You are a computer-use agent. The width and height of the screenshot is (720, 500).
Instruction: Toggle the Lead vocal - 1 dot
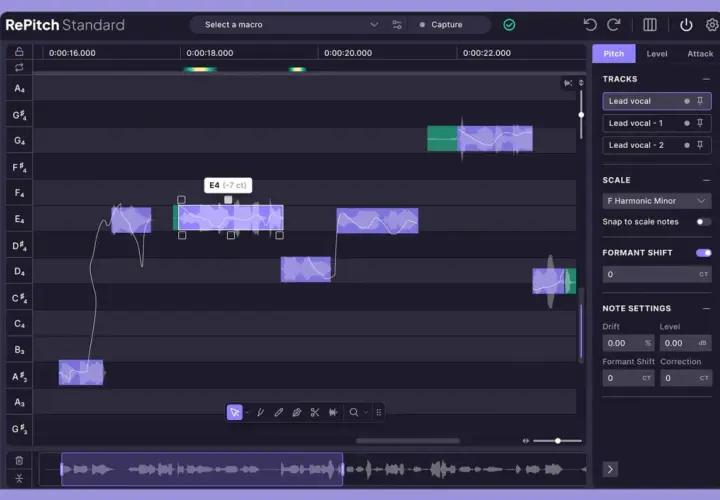pos(686,123)
